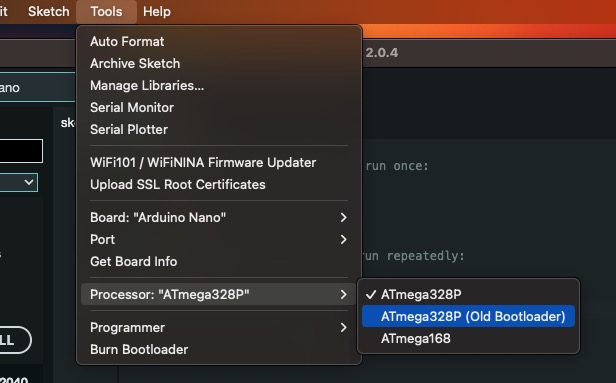Select ATmega168 processor option
Viewport: 616px width, 383px height.
tap(468, 339)
